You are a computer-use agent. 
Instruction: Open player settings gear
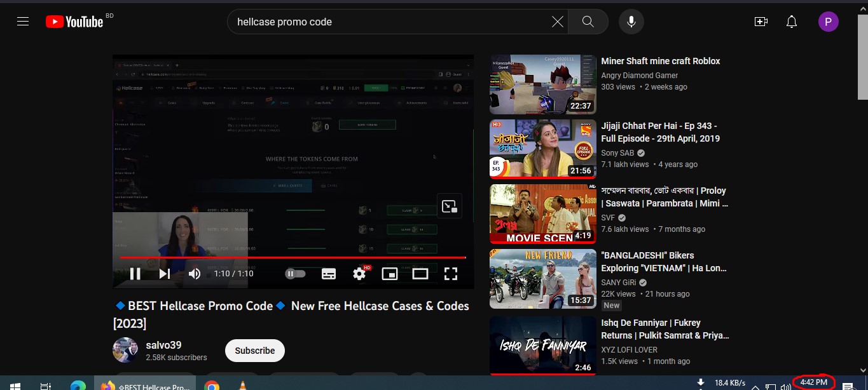point(360,274)
